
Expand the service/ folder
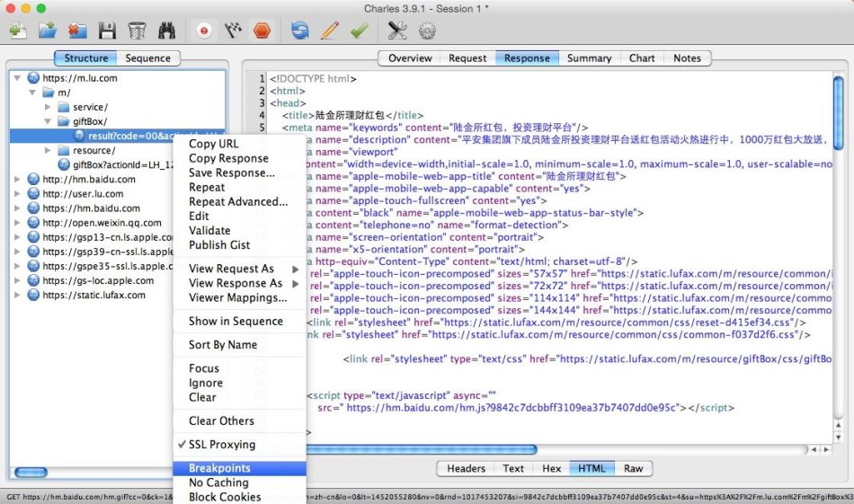point(48,107)
